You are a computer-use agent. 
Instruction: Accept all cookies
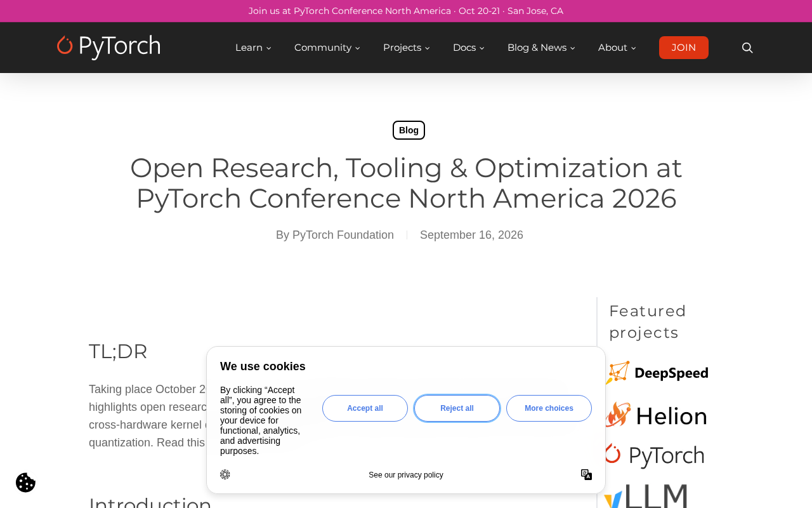(365, 408)
